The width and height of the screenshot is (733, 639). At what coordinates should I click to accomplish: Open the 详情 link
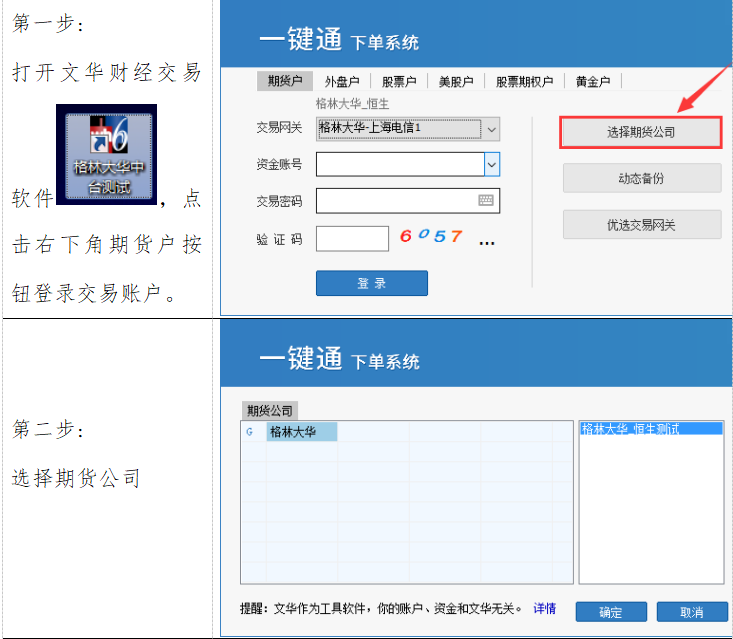[x=545, y=609]
